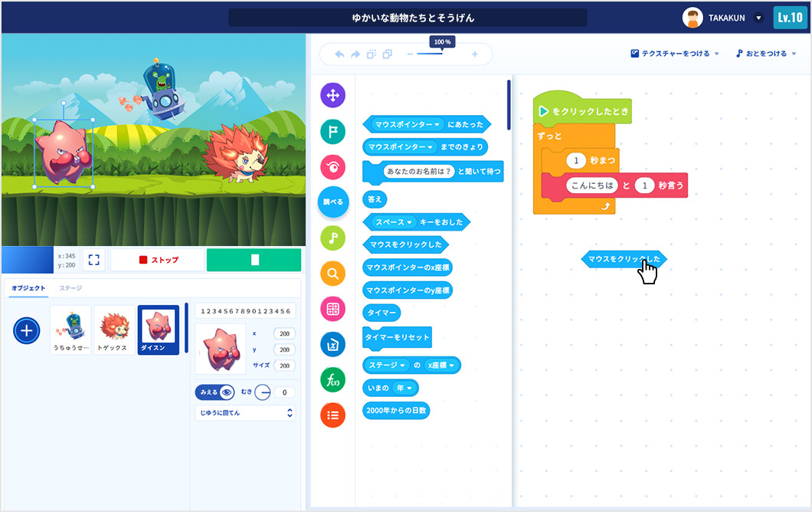The image size is (812, 512).
Task: Open the green music note category
Action: pos(332,238)
